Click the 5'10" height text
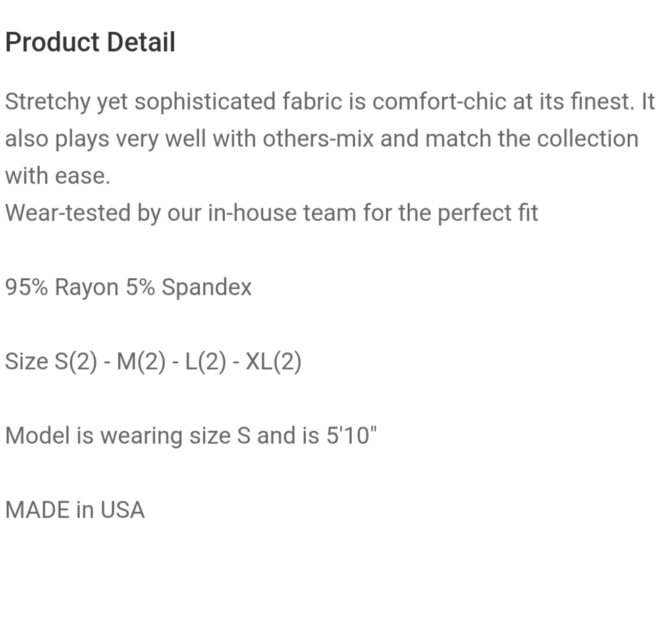The image size is (667, 644). click(x=351, y=435)
